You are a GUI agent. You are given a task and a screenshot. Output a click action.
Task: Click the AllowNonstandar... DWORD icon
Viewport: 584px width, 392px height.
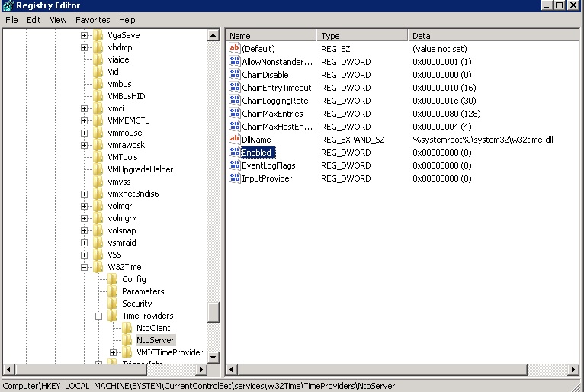pyautogui.click(x=235, y=62)
